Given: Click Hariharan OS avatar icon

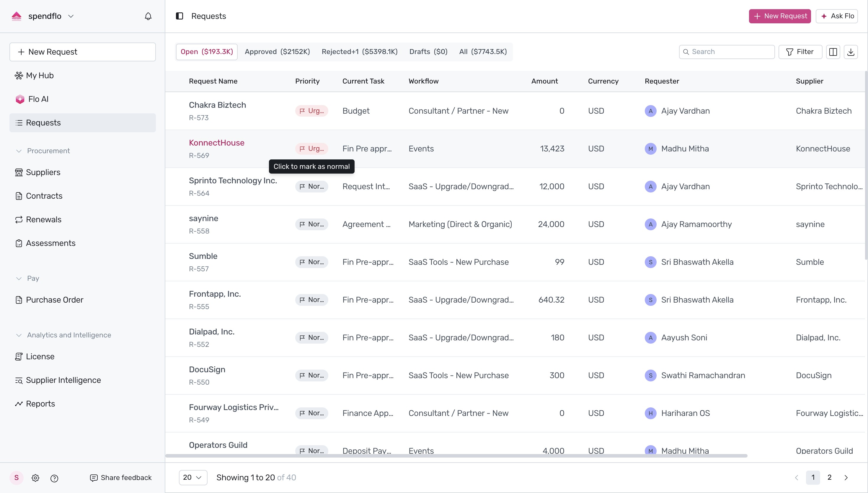Looking at the screenshot, I should tap(650, 413).
